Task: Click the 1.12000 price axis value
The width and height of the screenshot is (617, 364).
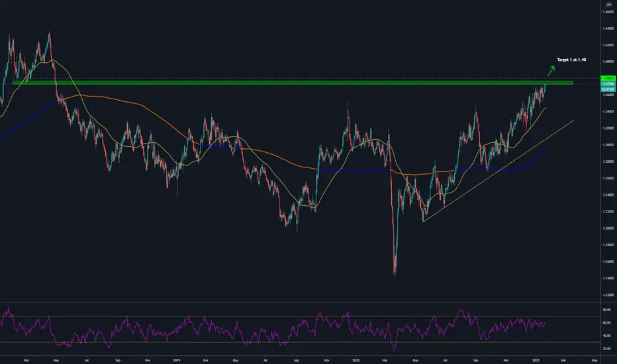Action: tap(608, 295)
